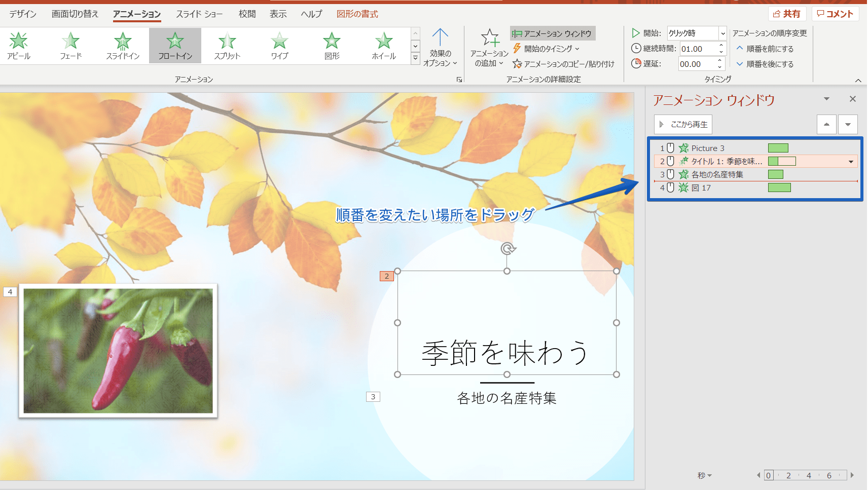Apply the 図形 animation effect
This screenshot has height=490, width=868.
(332, 46)
